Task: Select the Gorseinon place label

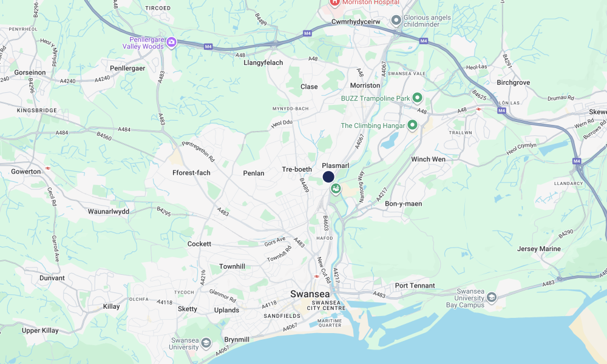Action: click(30, 72)
